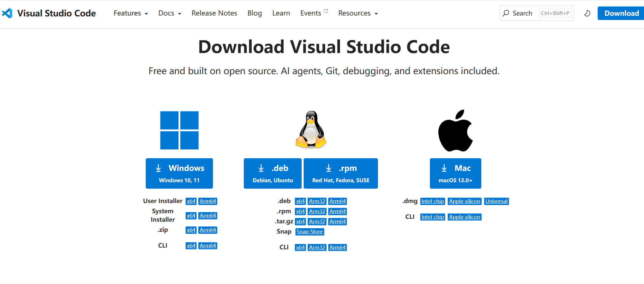The width and height of the screenshot is (644, 284).
Task: Click the 'Download Visual Studio Code' heading
Action: tap(324, 47)
